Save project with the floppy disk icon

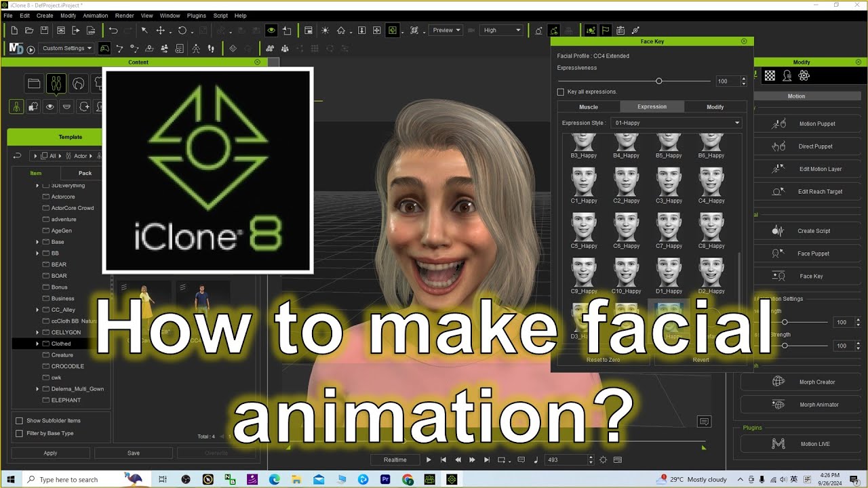click(x=44, y=30)
